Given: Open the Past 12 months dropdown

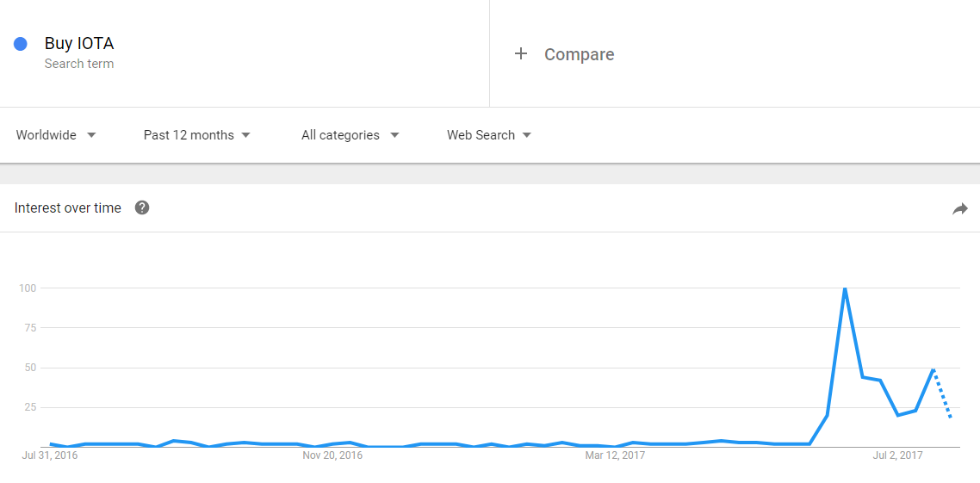Looking at the screenshot, I should tap(197, 135).
